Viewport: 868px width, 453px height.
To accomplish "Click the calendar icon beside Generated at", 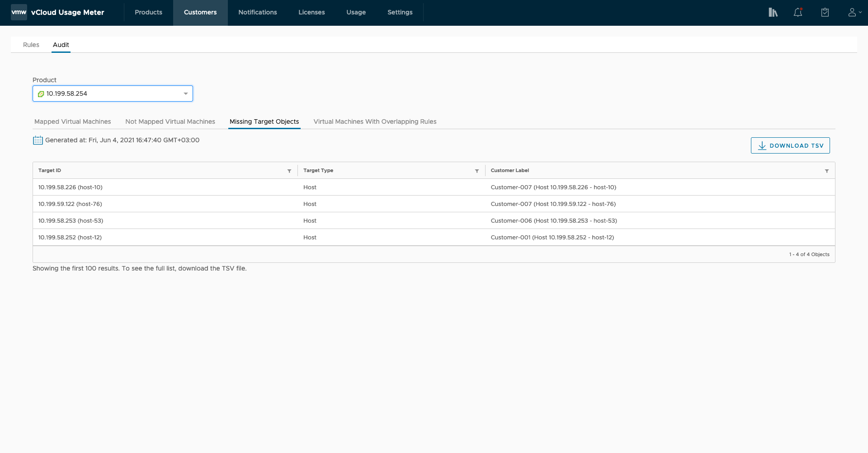I will click(38, 140).
